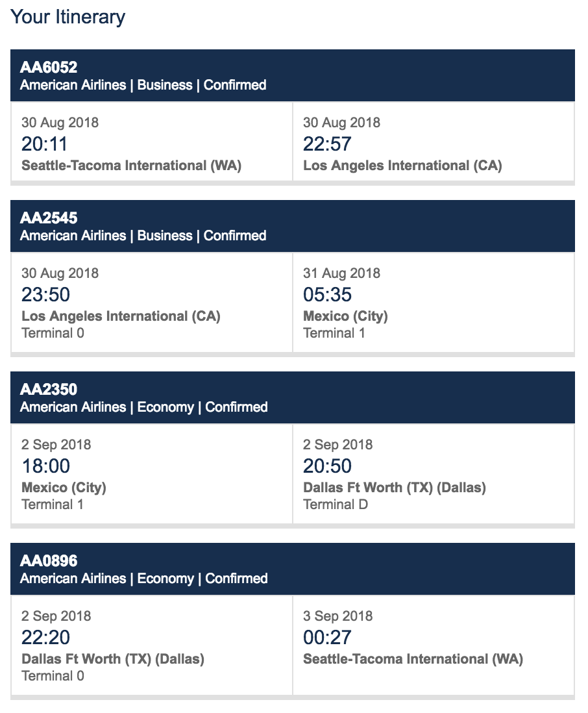The image size is (588, 713).
Task: Click departure time 20:11 from Seattle
Action: [45, 144]
